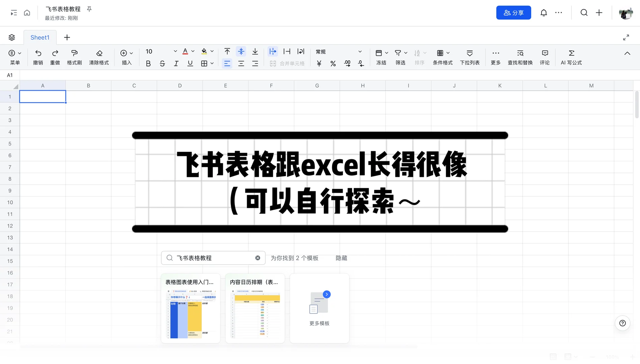Align text to bottom icon
The image size is (640, 364).
(x=255, y=51)
